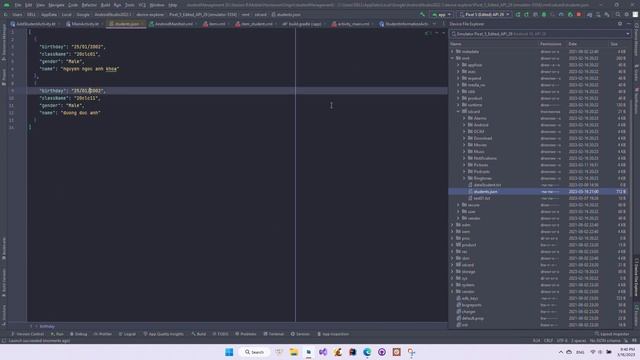Click the Rerun app icon
This screenshot has height=360, width=640.
click(x=518, y=15)
